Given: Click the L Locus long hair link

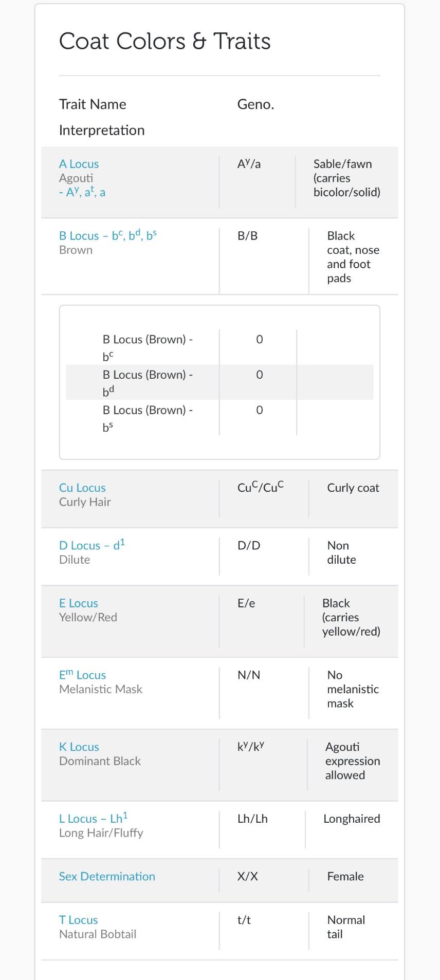Looking at the screenshot, I should pos(93,819).
